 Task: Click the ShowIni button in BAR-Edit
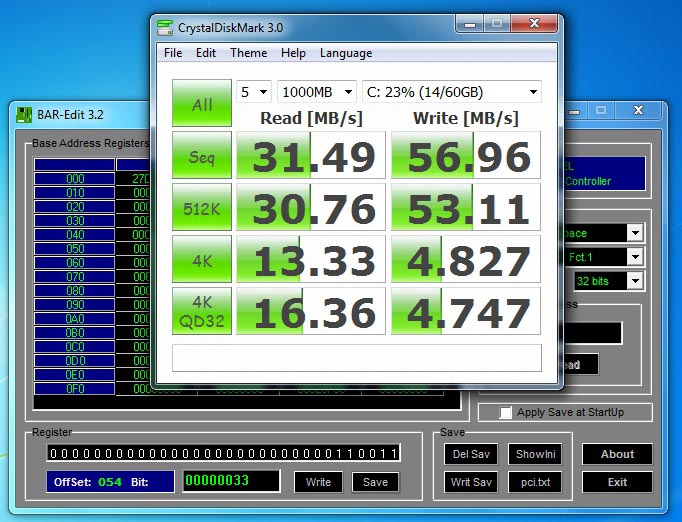tap(535, 454)
